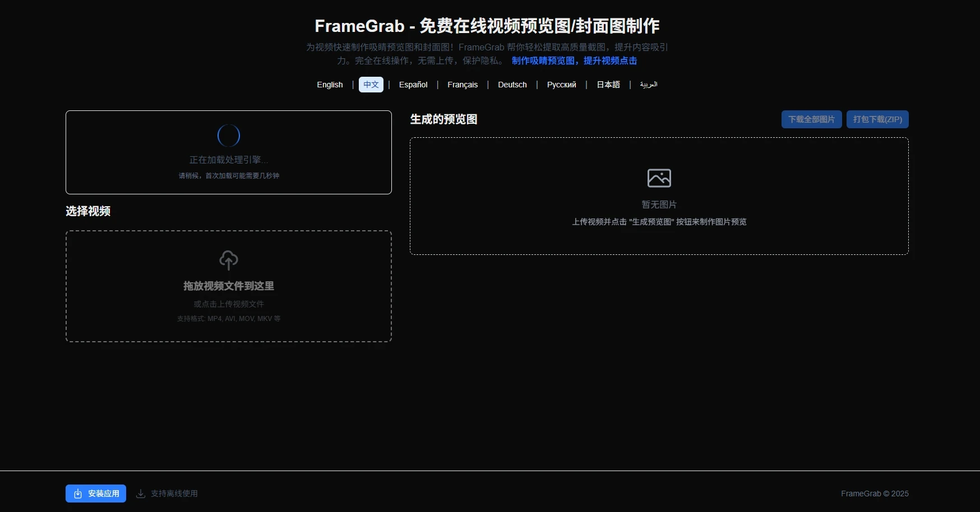The height and width of the screenshot is (512, 980).
Task: Click 支持格式: MP4, AVI, MOV, MKV 等 text
Action: point(229,319)
